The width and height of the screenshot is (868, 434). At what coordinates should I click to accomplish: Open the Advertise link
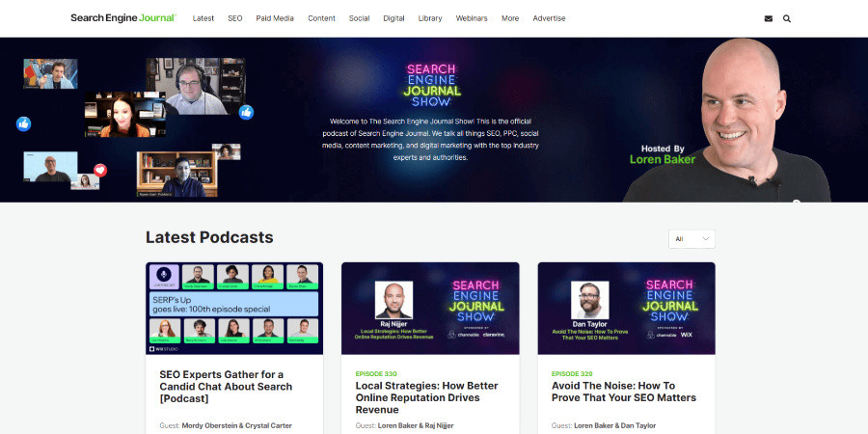tap(549, 18)
